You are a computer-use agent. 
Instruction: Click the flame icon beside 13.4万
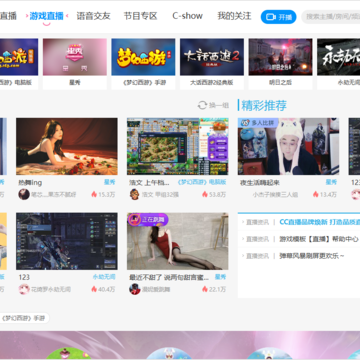tap(316, 194)
